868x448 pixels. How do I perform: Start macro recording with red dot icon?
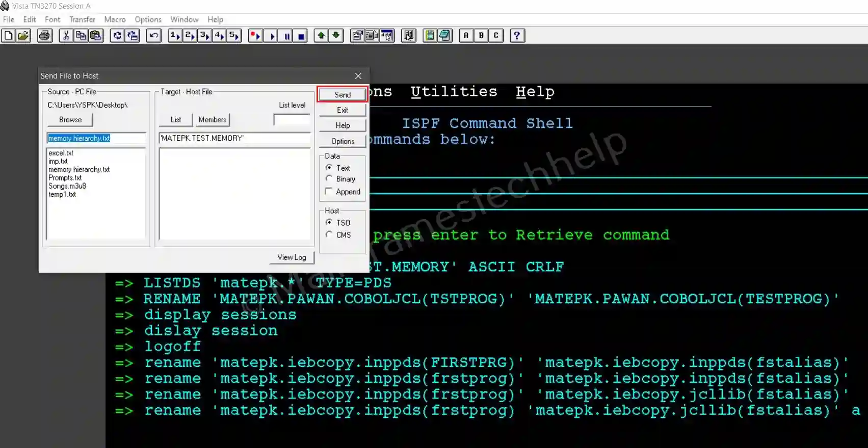tap(255, 36)
